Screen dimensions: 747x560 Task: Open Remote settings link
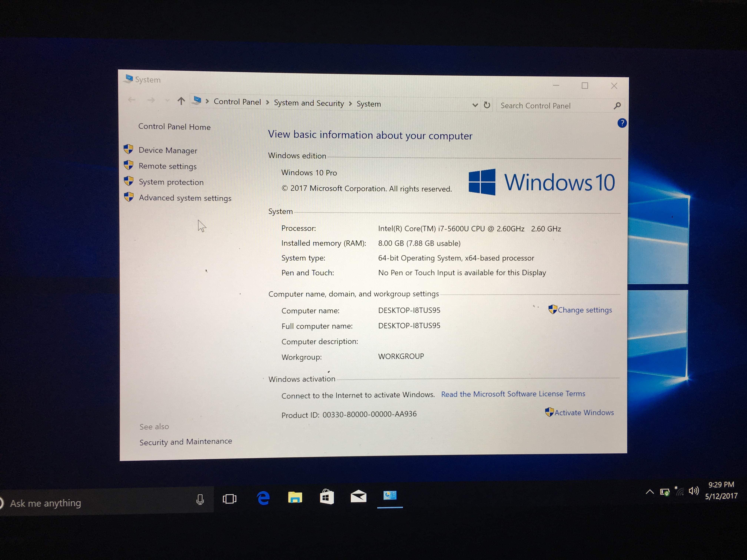[167, 166]
